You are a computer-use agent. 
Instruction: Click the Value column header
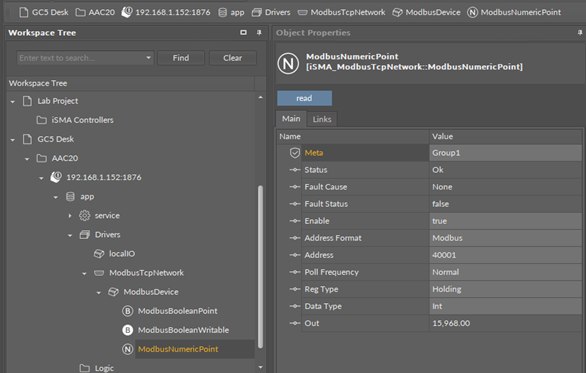click(505, 136)
